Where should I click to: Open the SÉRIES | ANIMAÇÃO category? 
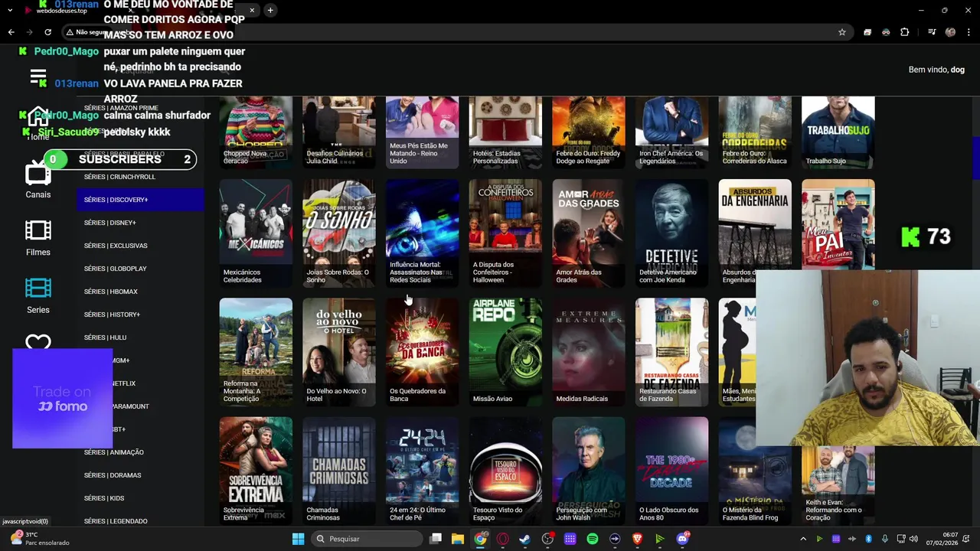[140, 452]
